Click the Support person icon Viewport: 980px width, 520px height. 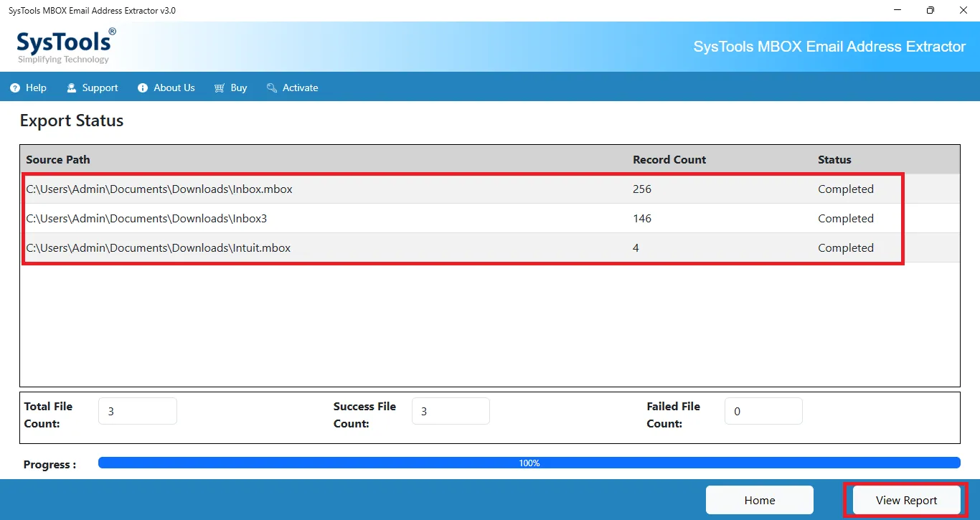71,88
